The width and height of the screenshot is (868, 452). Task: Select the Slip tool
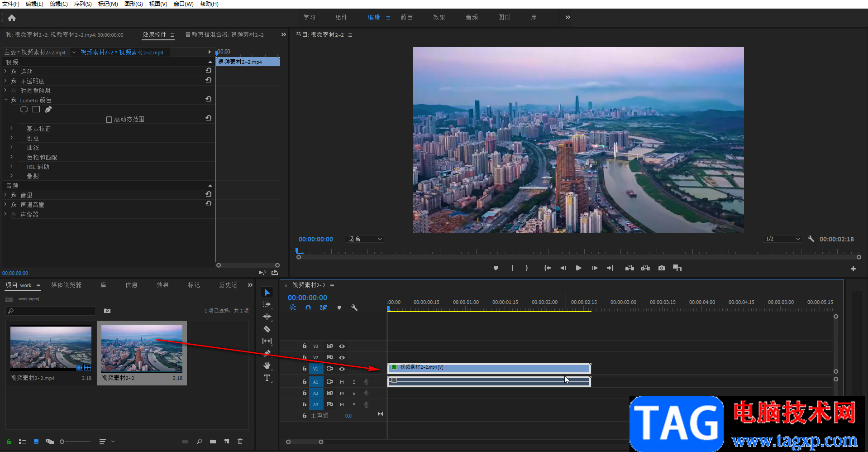click(x=267, y=341)
